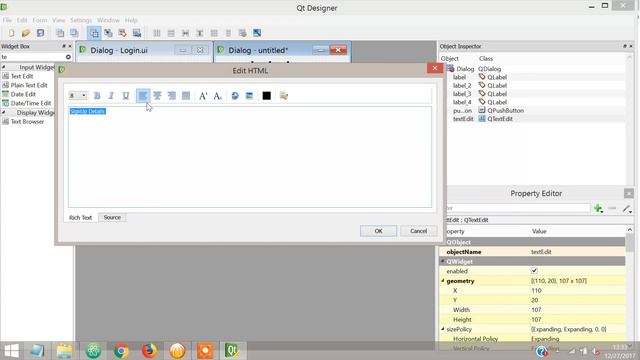Collapse QWidget property group
The image size is (640, 360).
click(443, 261)
